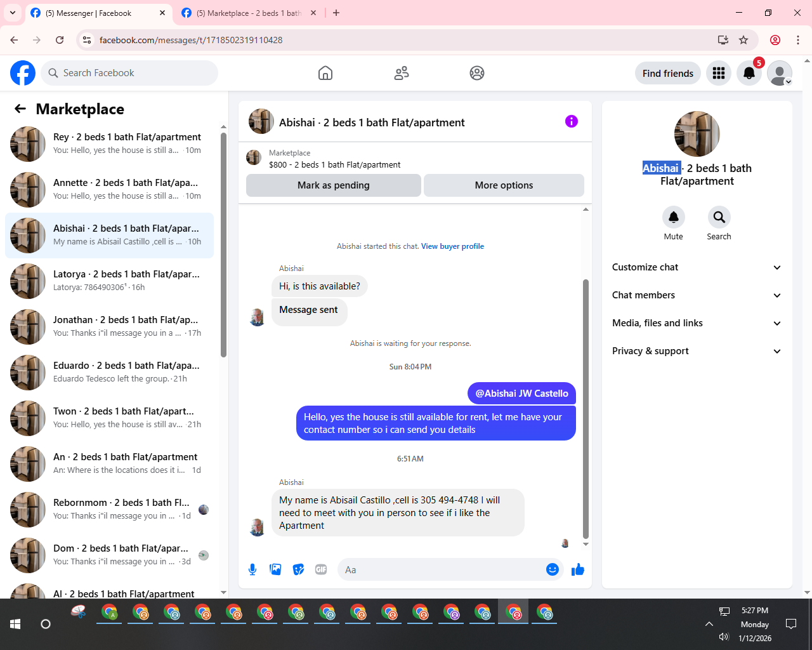Viewport: 812px width, 650px height.
Task: View site information icon in address bar
Action: [x=88, y=40]
